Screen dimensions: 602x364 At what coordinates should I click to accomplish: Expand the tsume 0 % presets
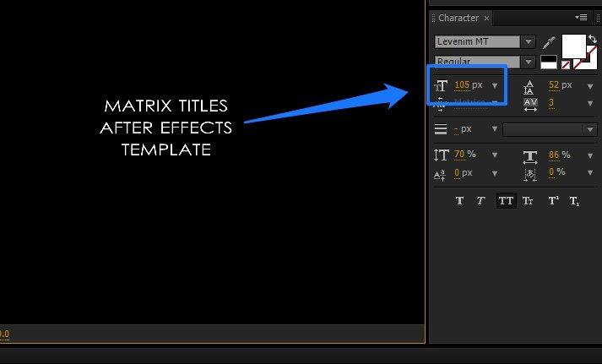point(590,172)
